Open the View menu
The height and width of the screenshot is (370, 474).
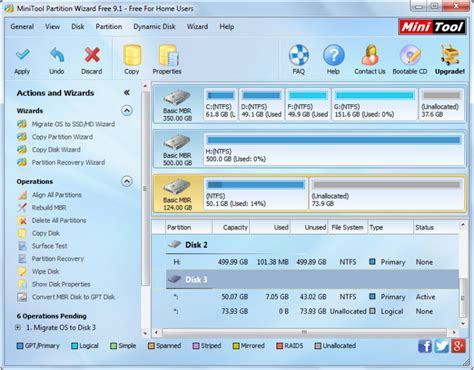[52, 27]
